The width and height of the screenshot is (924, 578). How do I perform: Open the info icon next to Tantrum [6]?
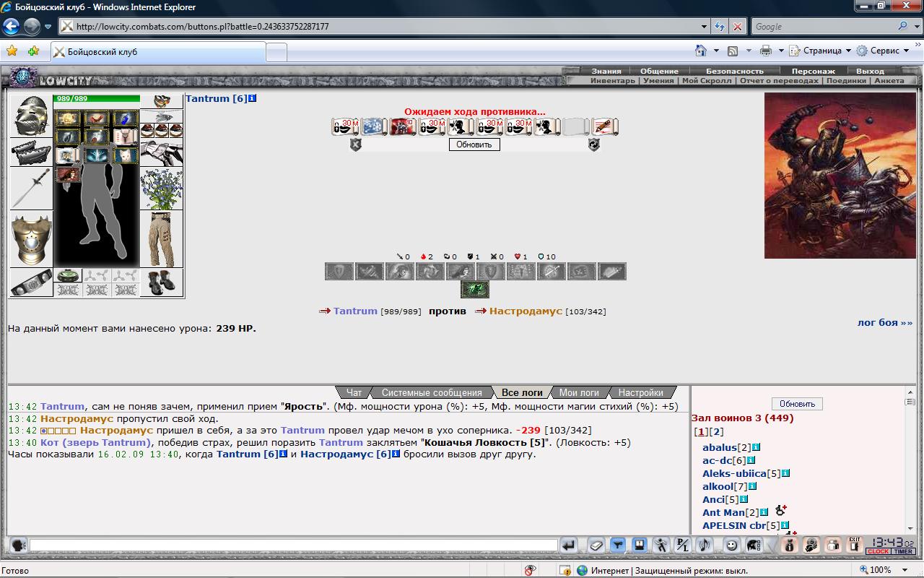(x=252, y=98)
